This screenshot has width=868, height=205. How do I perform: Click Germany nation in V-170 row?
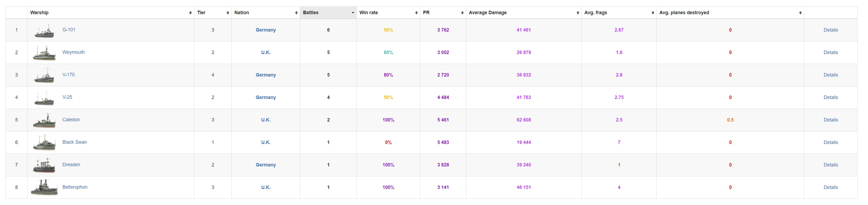pos(265,75)
